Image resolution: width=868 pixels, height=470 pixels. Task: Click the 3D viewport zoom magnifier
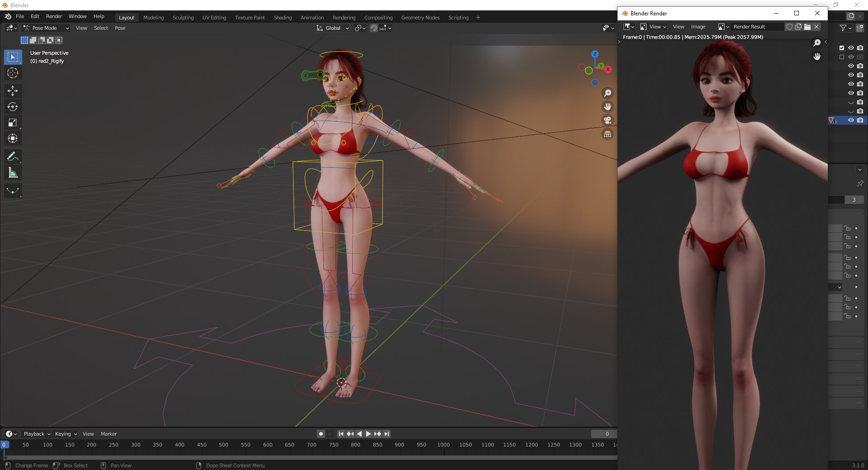pyautogui.click(x=608, y=93)
